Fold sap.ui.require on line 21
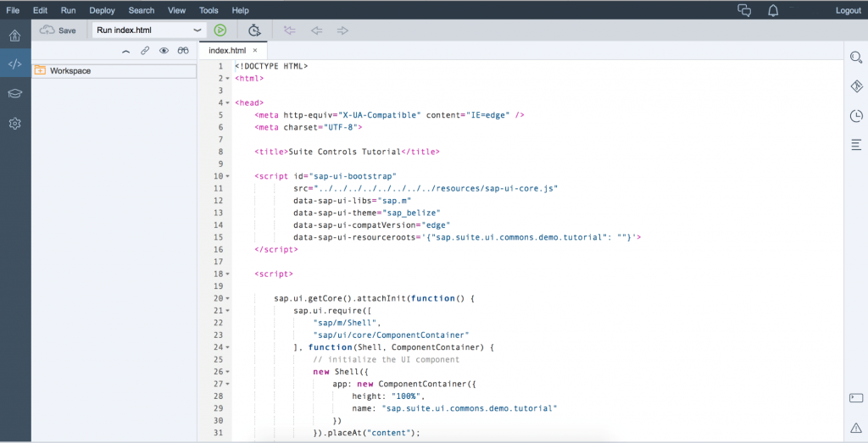 tap(227, 311)
